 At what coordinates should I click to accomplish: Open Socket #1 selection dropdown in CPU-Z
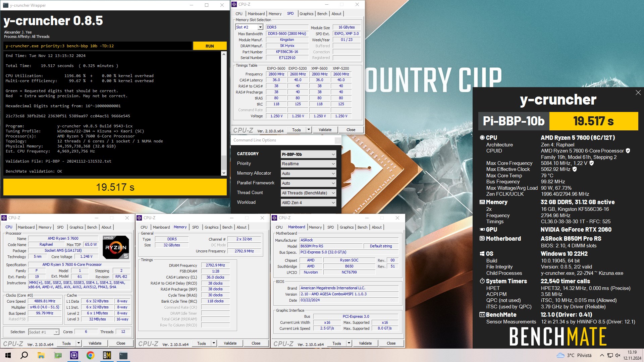(x=44, y=332)
